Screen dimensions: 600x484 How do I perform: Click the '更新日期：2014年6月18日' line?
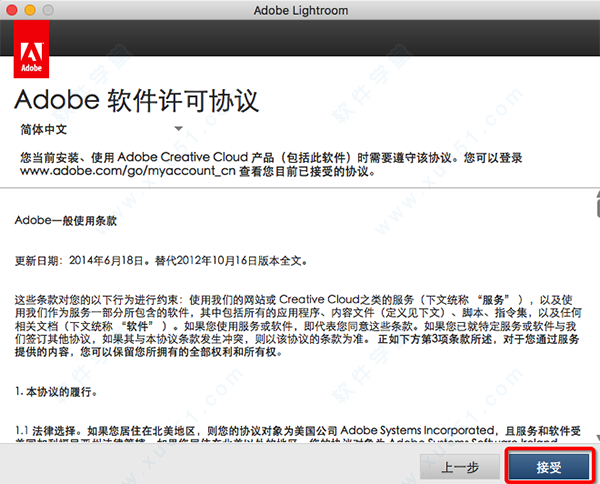(x=161, y=261)
